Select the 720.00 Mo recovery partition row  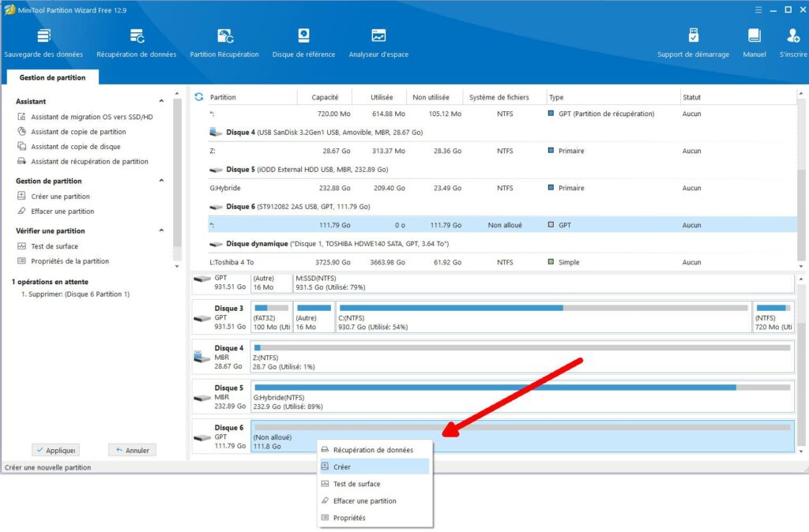tap(502, 114)
